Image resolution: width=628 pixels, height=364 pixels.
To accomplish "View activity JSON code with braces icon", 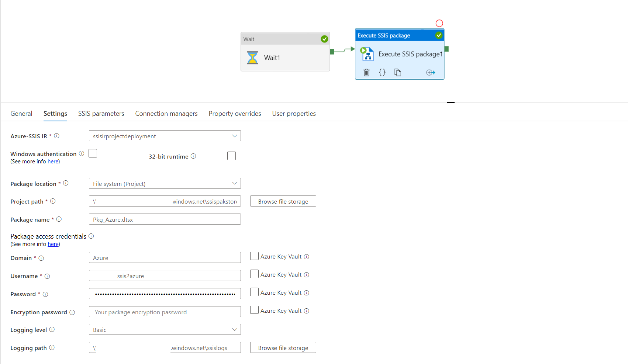I will (382, 72).
